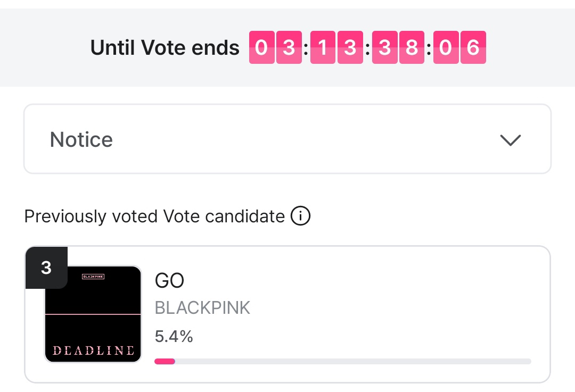This screenshot has width=575, height=392.
Task: Click the info icon beside Vote candidate
Action: pyautogui.click(x=300, y=216)
